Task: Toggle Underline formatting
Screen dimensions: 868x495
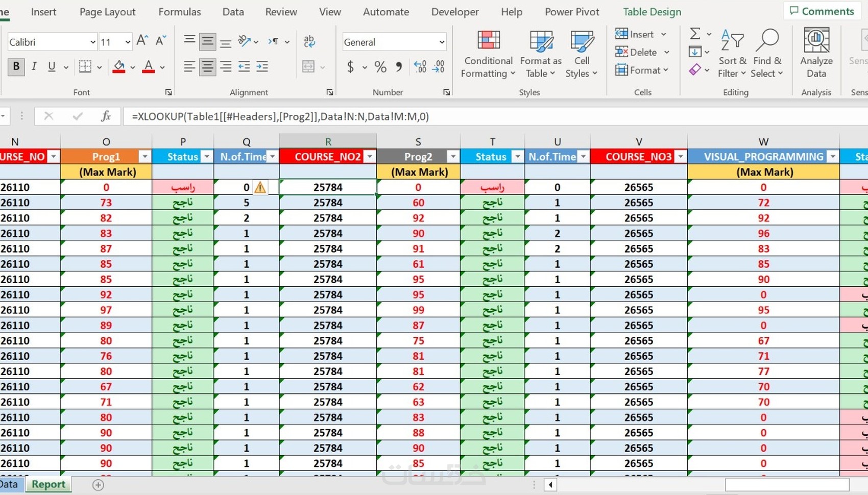Action: [52, 66]
